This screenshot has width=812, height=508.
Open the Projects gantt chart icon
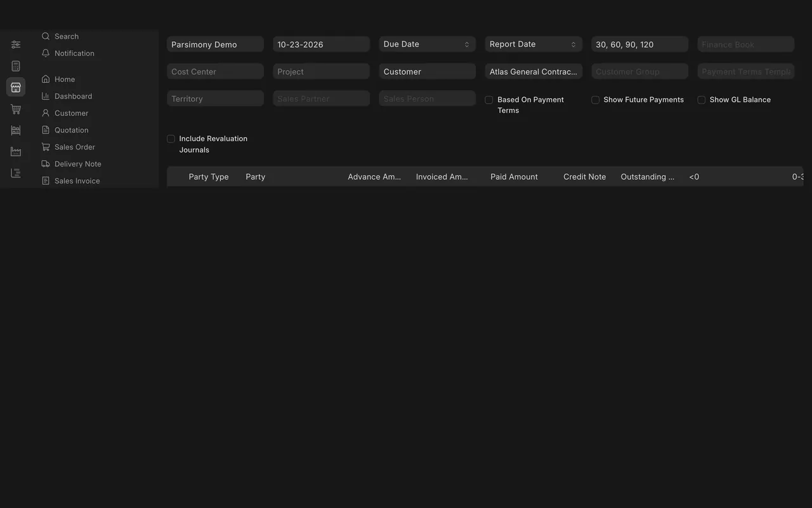(x=16, y=173)
